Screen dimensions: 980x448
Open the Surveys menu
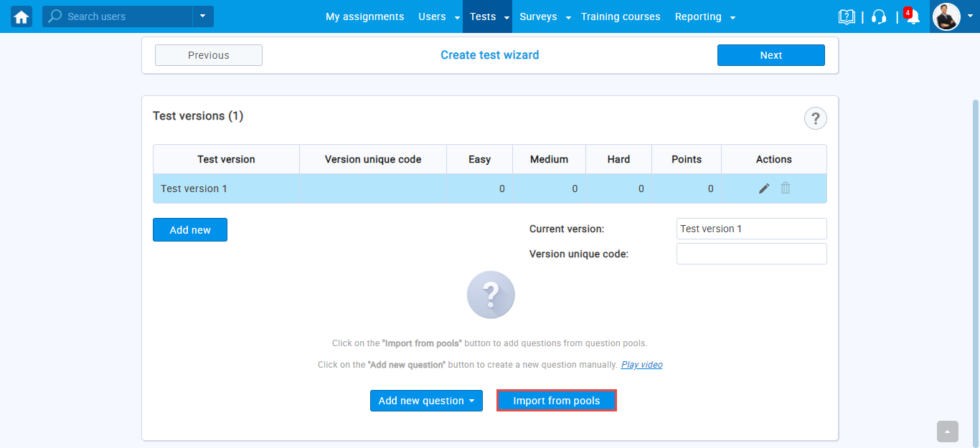(x=538, y=16)
